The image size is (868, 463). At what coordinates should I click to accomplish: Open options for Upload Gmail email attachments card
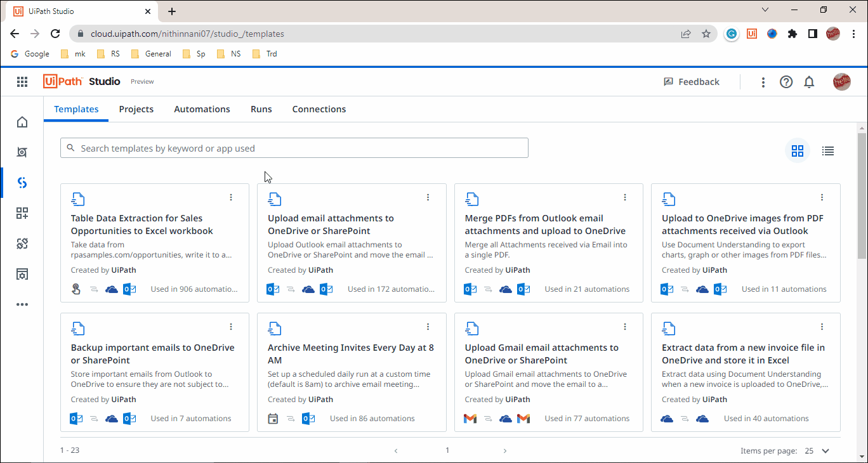[625, 327]
